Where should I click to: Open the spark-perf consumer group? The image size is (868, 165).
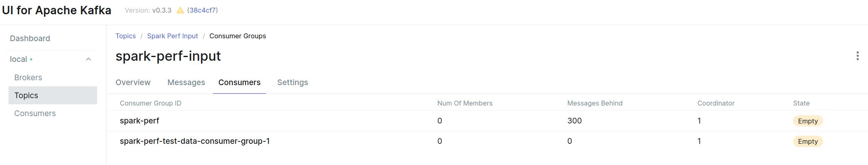click(139, 121)
